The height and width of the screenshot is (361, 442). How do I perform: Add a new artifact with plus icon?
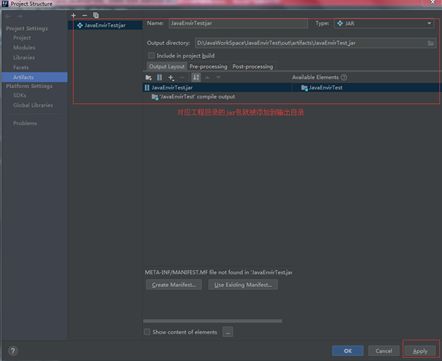point(73,15)
